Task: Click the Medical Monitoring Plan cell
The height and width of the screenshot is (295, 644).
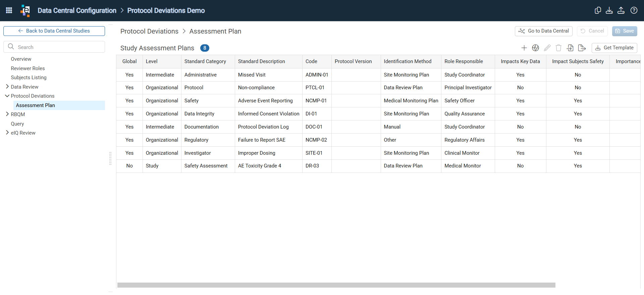Action: [x=411, y=101]
